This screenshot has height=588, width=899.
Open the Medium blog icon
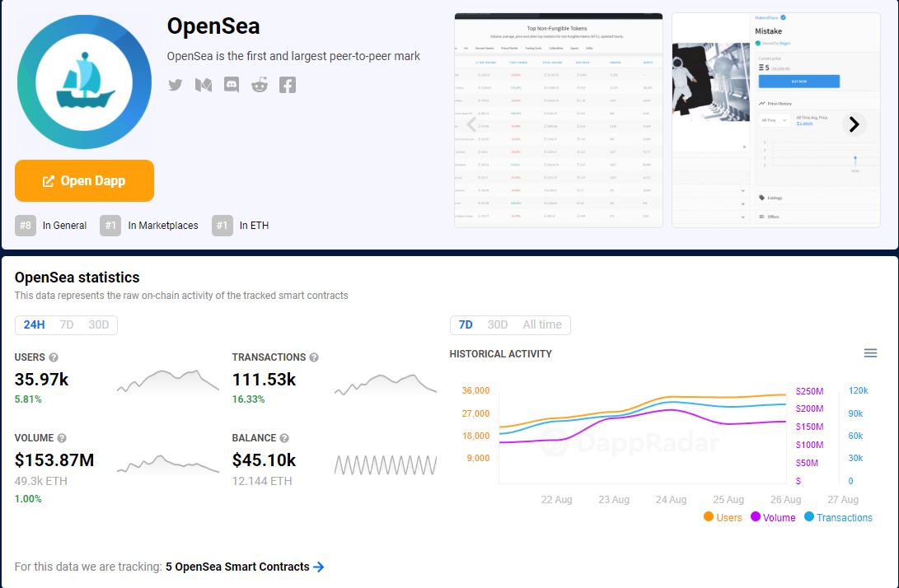click(204, 86)
